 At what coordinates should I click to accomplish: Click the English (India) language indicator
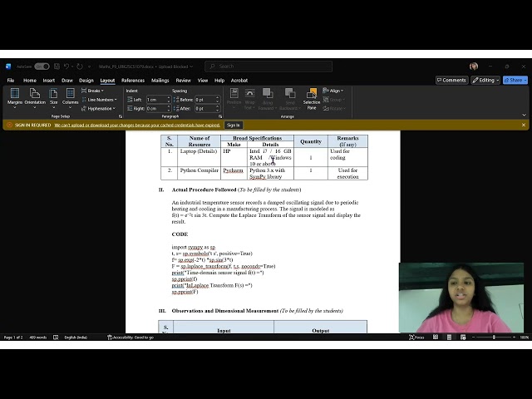click(x=76, y=337)
